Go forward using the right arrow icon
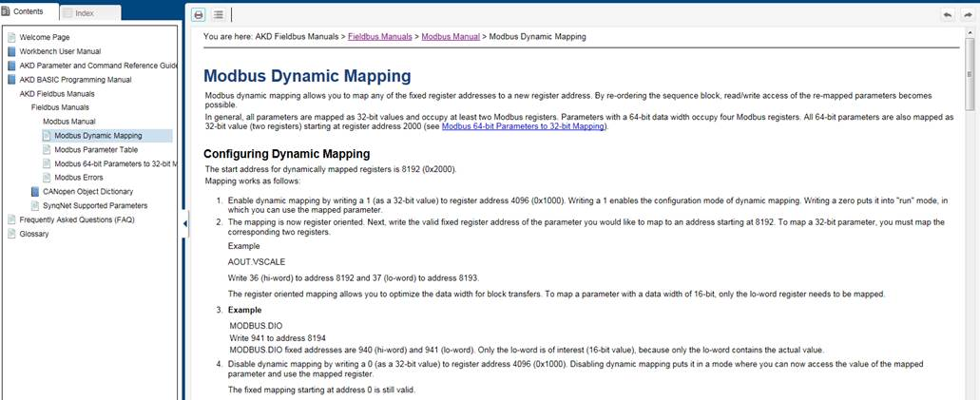The image size is (980, 400). [x=968, y=14]
